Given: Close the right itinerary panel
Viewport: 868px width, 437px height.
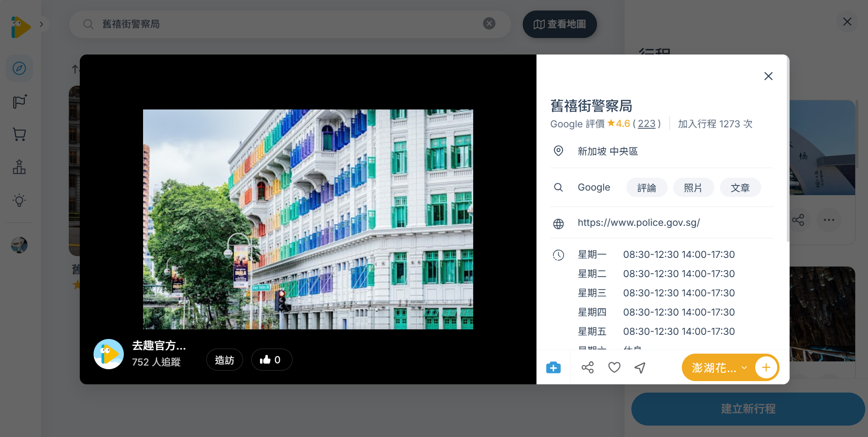Looking at the screenshot, I should tap(847, 22).
